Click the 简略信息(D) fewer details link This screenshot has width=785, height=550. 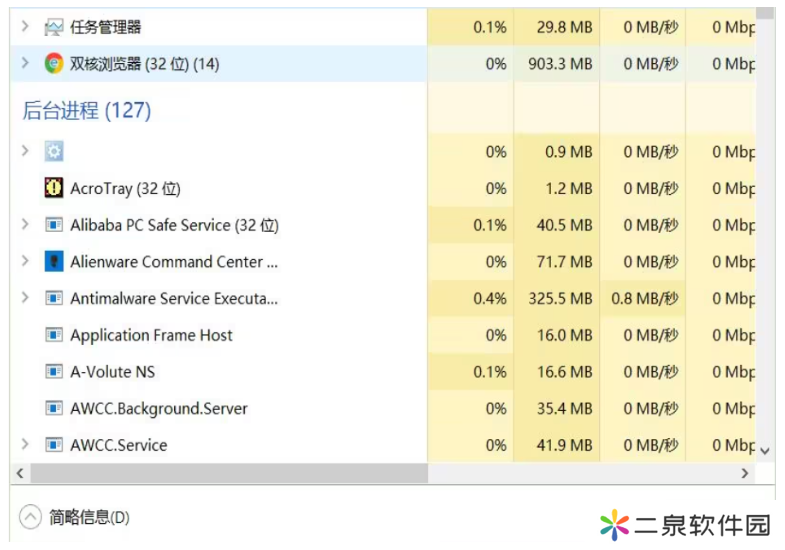[89, 517]
